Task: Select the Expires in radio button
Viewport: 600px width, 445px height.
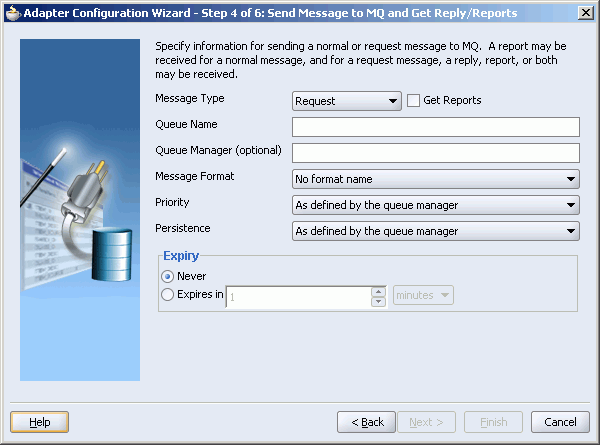Action: (x=168, y=295)
